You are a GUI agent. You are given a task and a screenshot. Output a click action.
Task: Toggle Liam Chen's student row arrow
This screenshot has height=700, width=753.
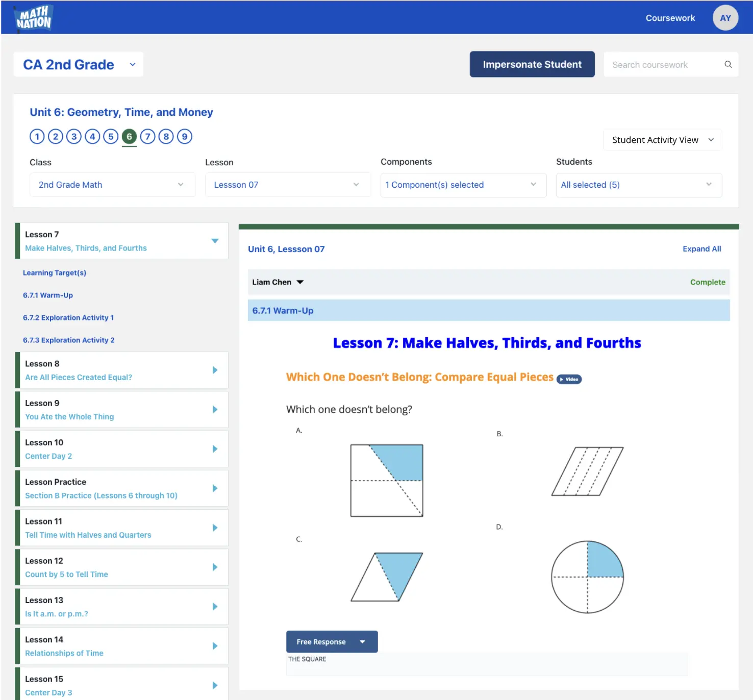pyautogui.click(x=300, y=282)
